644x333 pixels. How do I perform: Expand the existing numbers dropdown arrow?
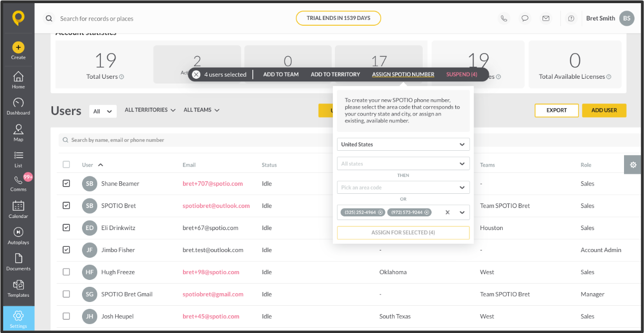click(462, 212)
